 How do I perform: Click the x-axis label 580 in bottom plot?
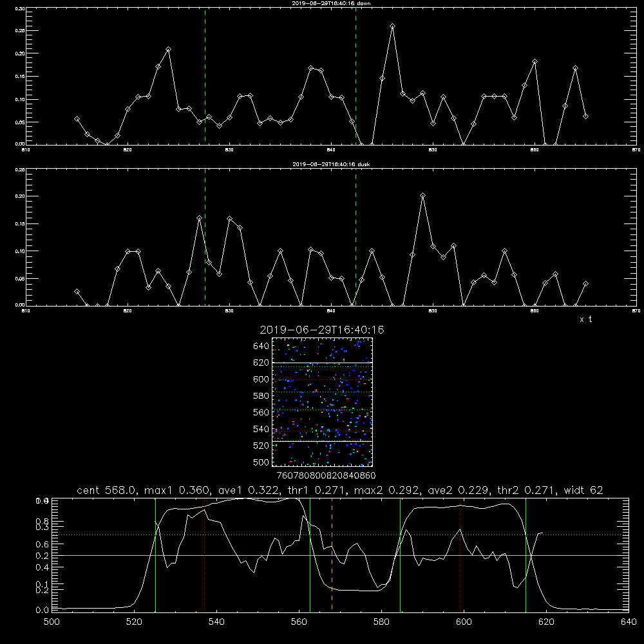[381, 622]
